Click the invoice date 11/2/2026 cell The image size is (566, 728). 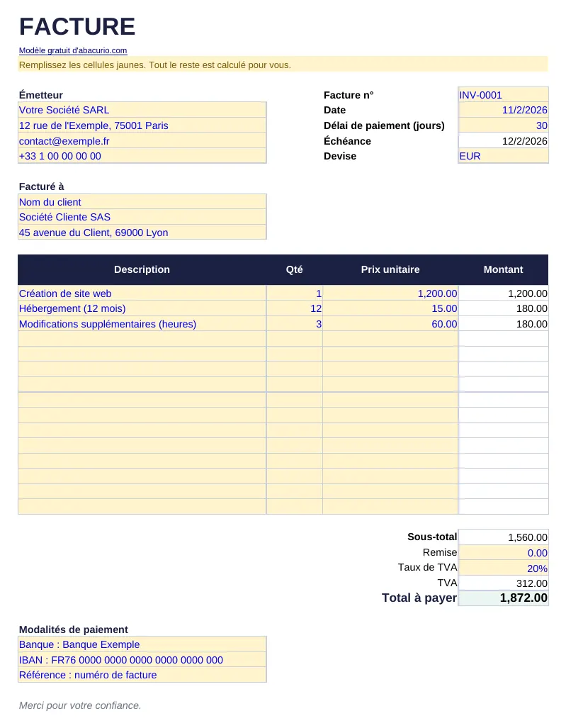(x=504, y=110)
